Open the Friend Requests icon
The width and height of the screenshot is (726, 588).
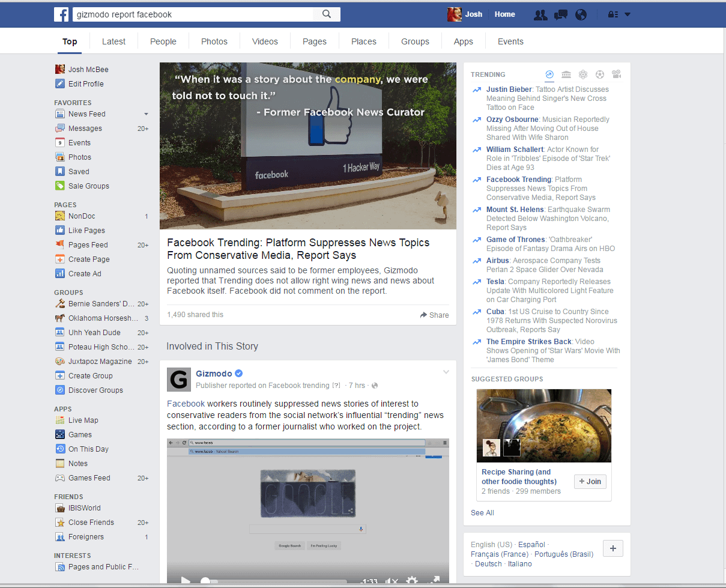pyautogui.click(x=540, y=15)
